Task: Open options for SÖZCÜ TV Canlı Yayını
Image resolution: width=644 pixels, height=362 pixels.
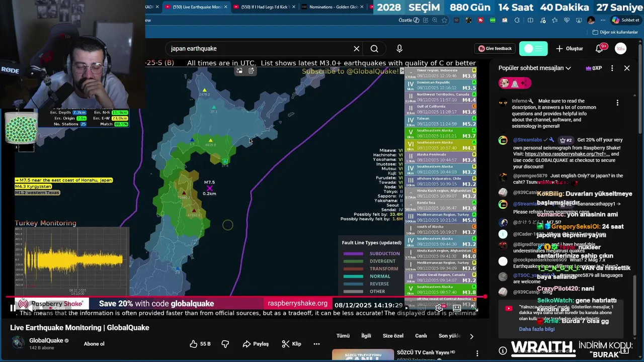Action: pos(477,353)
